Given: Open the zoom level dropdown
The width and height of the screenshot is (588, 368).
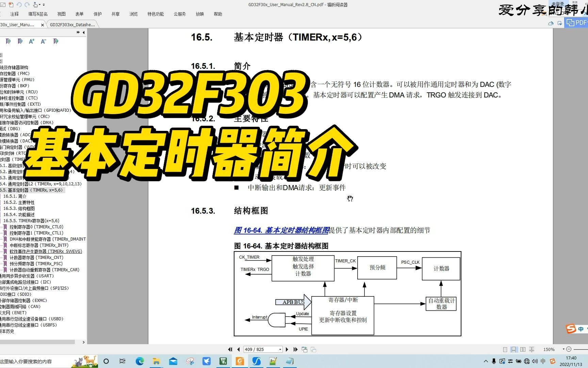Looking at the screenshot, I should 563,349.
